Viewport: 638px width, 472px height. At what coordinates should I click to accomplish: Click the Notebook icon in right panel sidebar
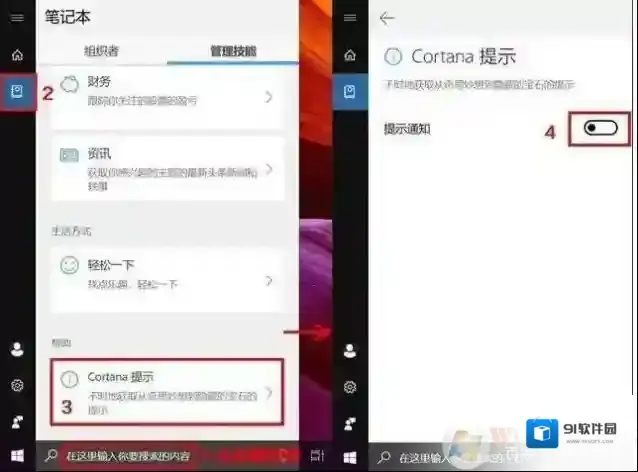pos(349,92)
